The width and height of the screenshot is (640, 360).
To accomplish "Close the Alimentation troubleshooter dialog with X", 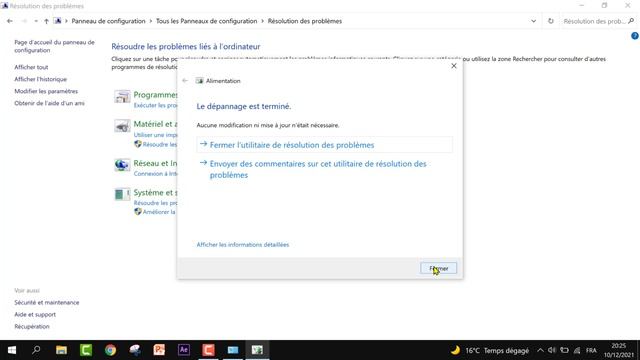I will (454, 66).
